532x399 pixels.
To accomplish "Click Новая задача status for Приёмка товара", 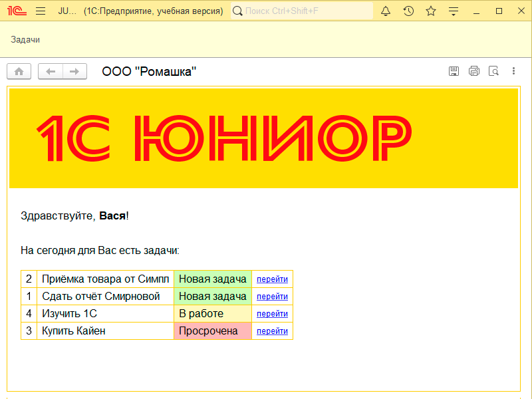I will (213, 279).
